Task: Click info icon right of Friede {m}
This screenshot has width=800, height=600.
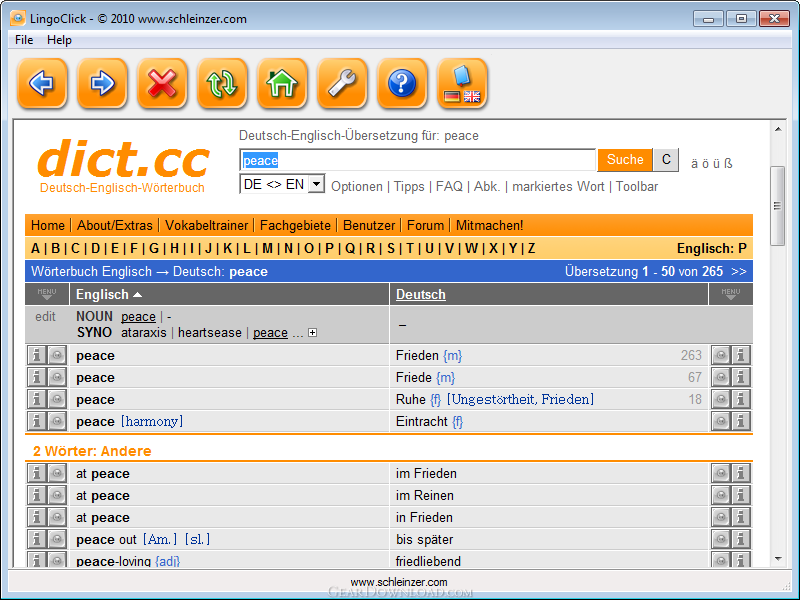Action: click(741, 377)
